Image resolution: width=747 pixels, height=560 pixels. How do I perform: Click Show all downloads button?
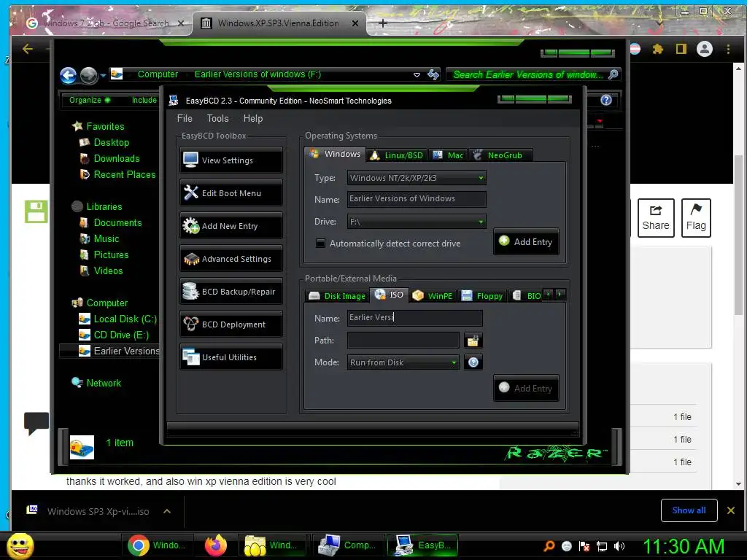click(689, 510)
